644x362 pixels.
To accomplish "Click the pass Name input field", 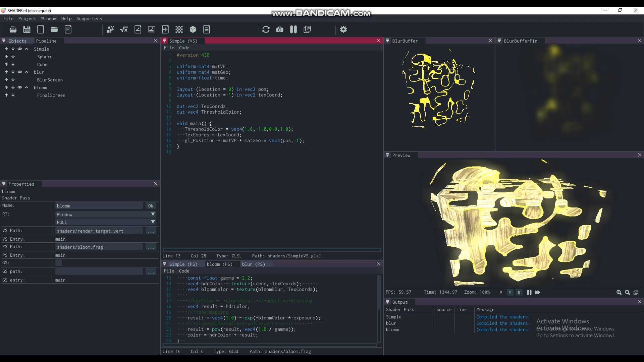I will (x=99, y=206).
